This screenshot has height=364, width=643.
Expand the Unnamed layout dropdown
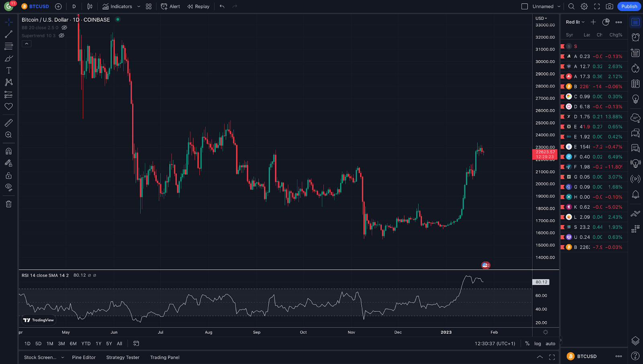[559, 6]
